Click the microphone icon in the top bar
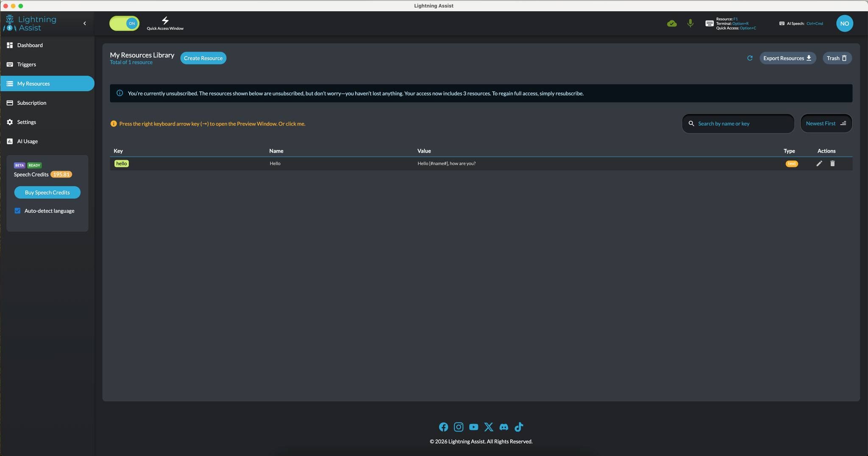Viewport: 868px width, 456px height. [690, 23]
